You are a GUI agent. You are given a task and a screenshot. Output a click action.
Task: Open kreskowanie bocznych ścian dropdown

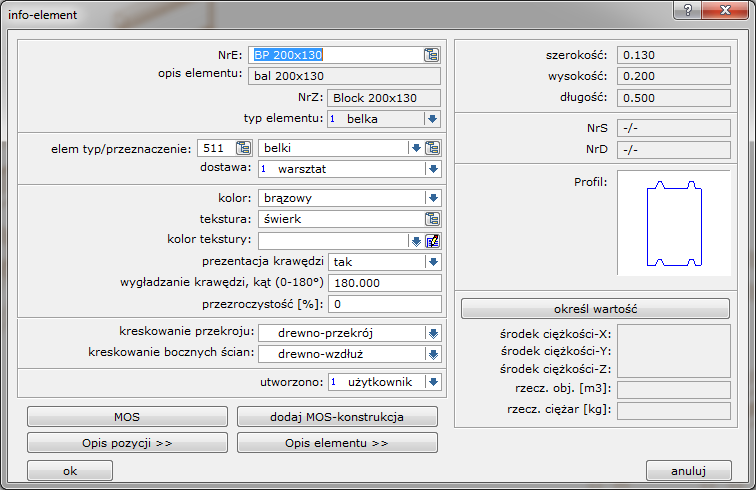point(432,353)
